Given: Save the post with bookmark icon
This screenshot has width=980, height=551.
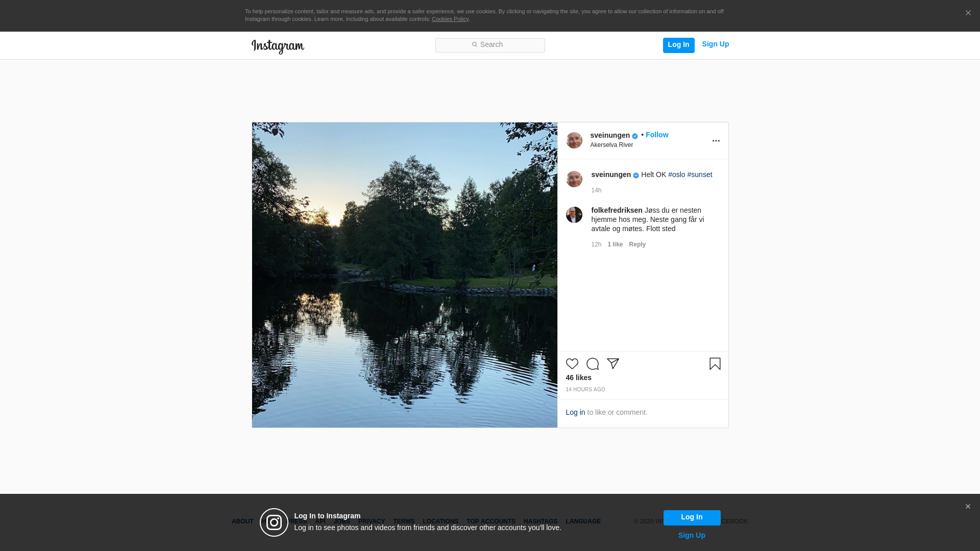Looking at the screenshot, I should [x=715, y=364].
